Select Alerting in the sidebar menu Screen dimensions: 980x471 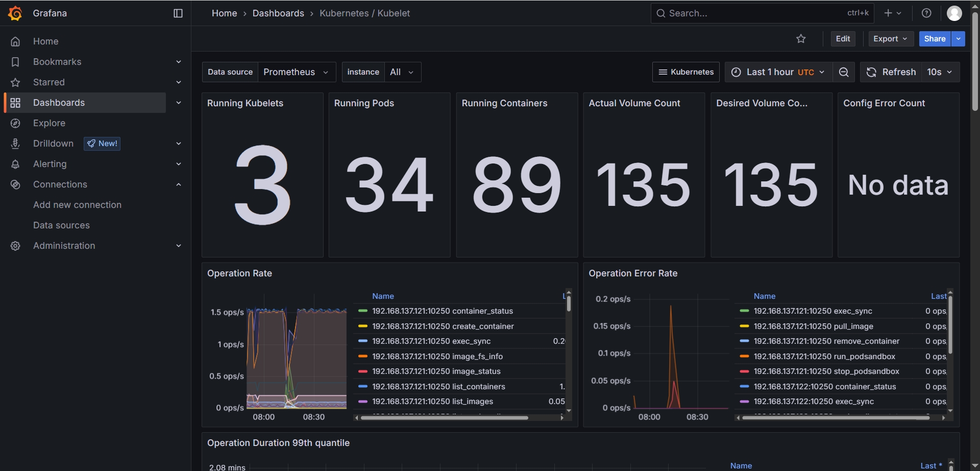(x=50, y=164)
